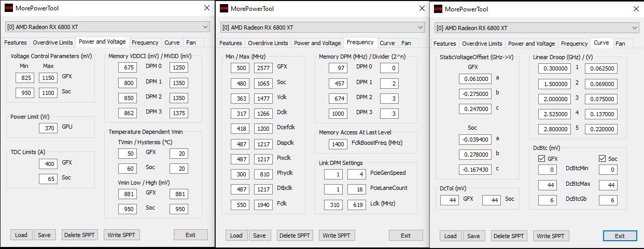Click Lclk max field 619
Viewport: 644px width, 249px height.
click(357, 205)
